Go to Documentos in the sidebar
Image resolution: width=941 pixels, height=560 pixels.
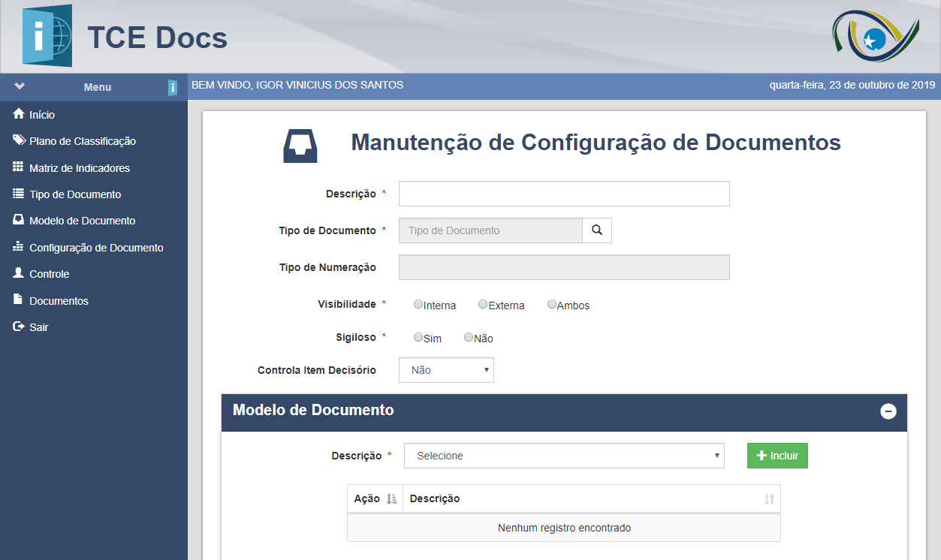pyautogui.click(x=59, y=301)
